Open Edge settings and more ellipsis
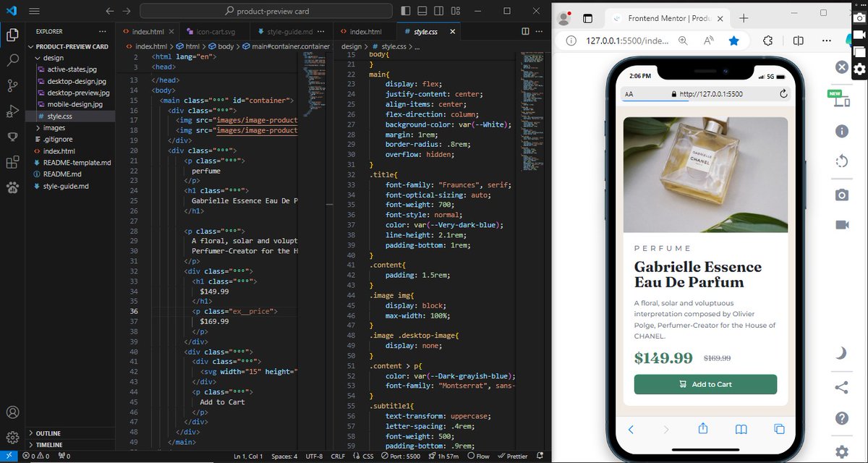 coord(826,41)
